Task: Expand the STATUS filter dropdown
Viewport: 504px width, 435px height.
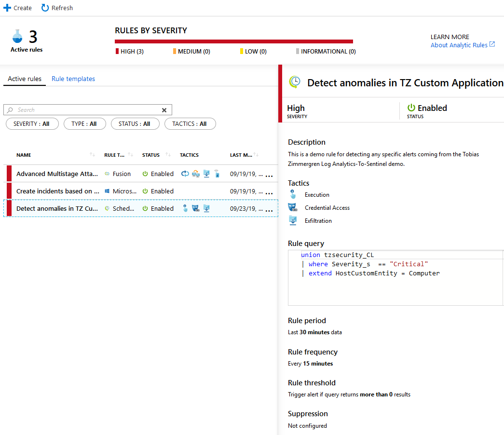Action: 135,124
